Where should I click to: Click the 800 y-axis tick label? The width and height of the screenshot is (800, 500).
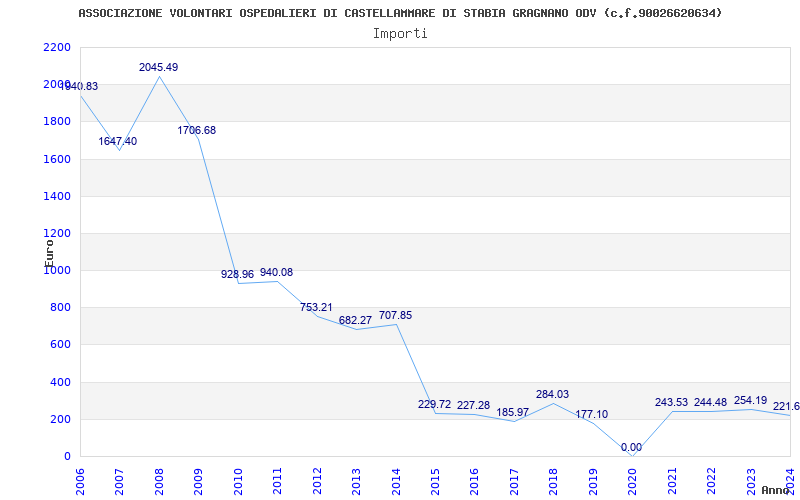pos(60,308)
